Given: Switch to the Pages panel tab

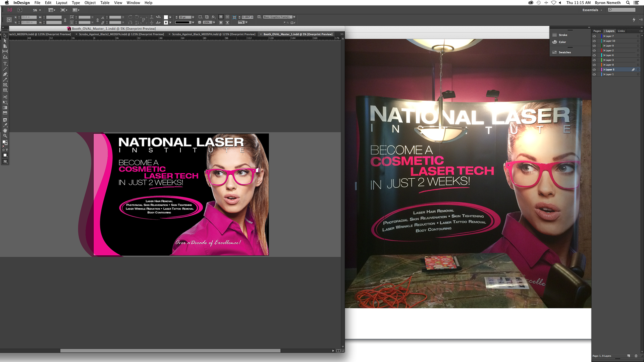Looking at the screenshot, I should (597, 31).
